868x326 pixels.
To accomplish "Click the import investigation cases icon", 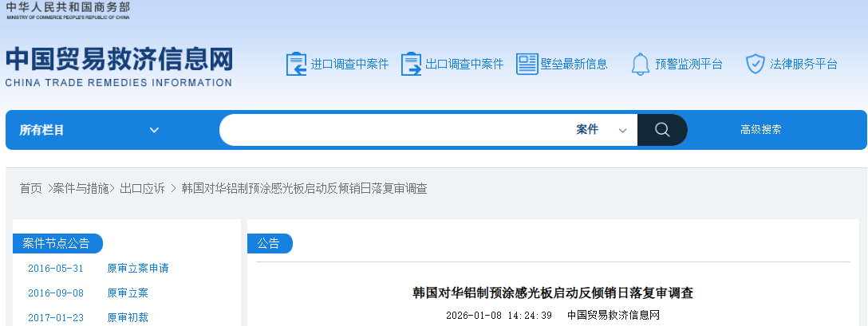I will (x=296, y=64).
